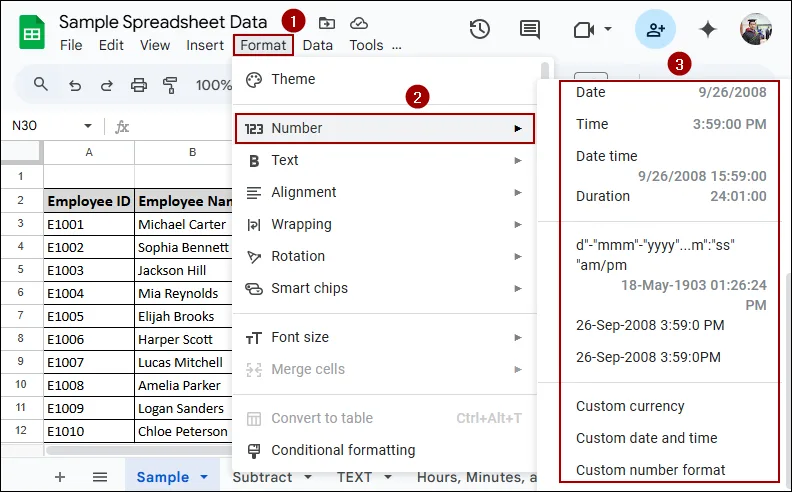This screenshot has width=792, height=492.
Task: Open the Data menu
Action: click(317, 45)
